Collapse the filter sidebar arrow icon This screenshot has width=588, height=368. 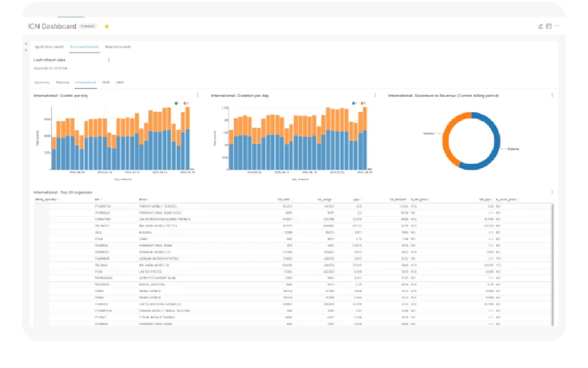tap(26, 44)
